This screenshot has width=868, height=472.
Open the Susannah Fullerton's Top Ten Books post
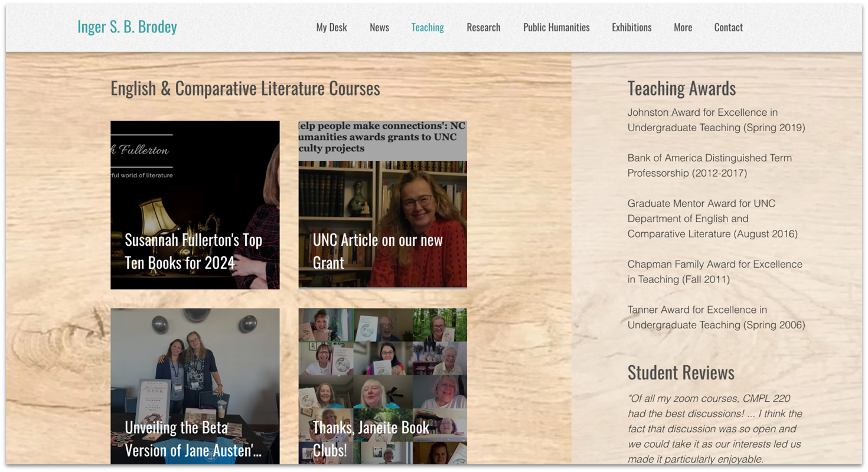click(x=195, y=206)
